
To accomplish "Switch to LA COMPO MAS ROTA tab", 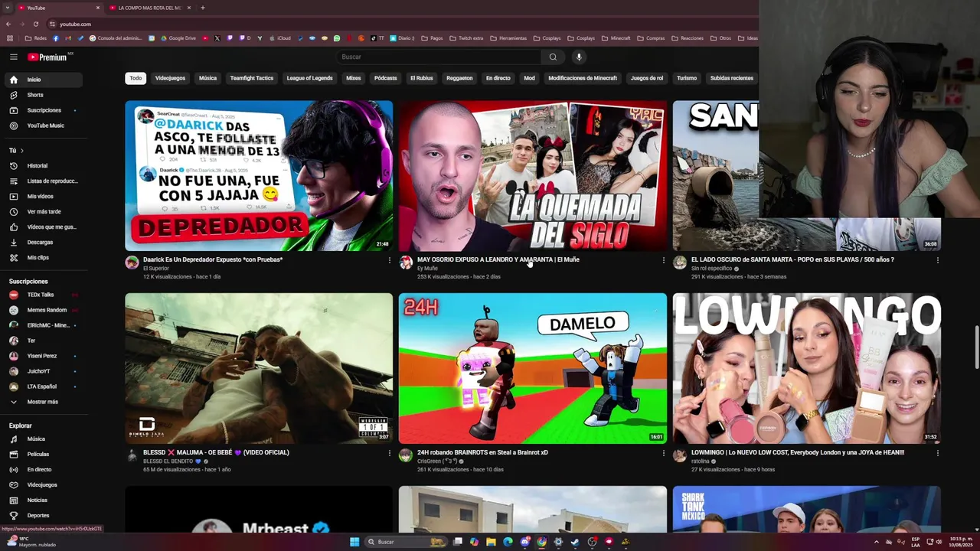I will tap(149, 8).
